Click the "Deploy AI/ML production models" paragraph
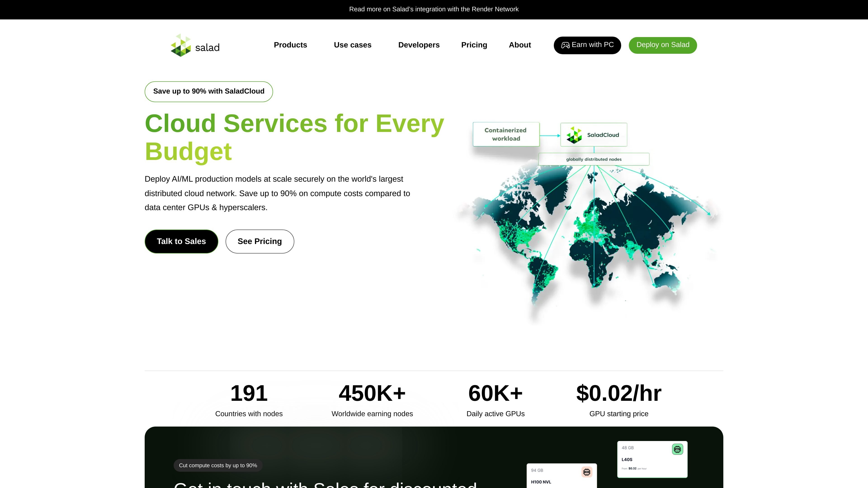Screen dimensions: 868x488 click(x=277, y=193)
